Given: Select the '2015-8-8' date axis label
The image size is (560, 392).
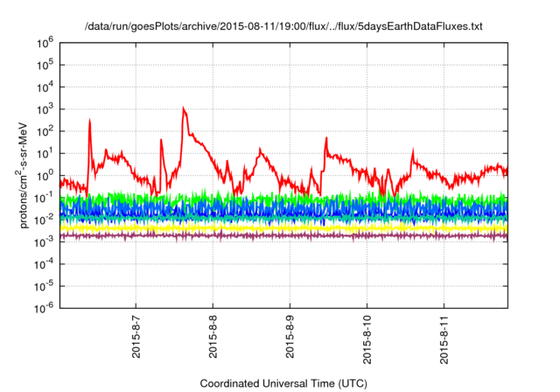Looking at the screenshot, I should click(213, 336).
